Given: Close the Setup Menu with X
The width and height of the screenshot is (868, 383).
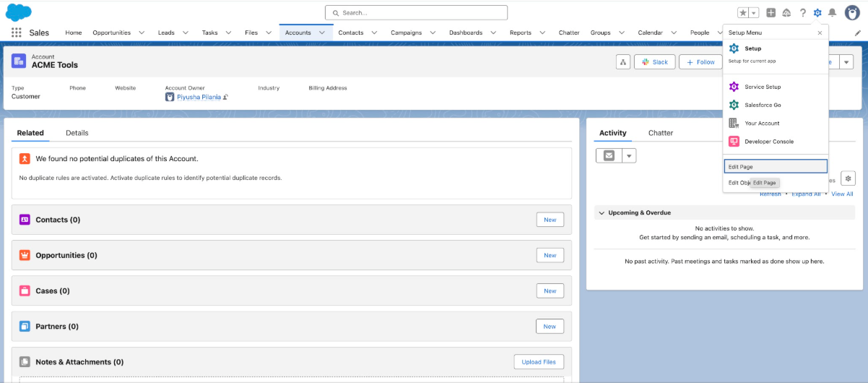Looking at the screenshot, I should pos(820,33).
